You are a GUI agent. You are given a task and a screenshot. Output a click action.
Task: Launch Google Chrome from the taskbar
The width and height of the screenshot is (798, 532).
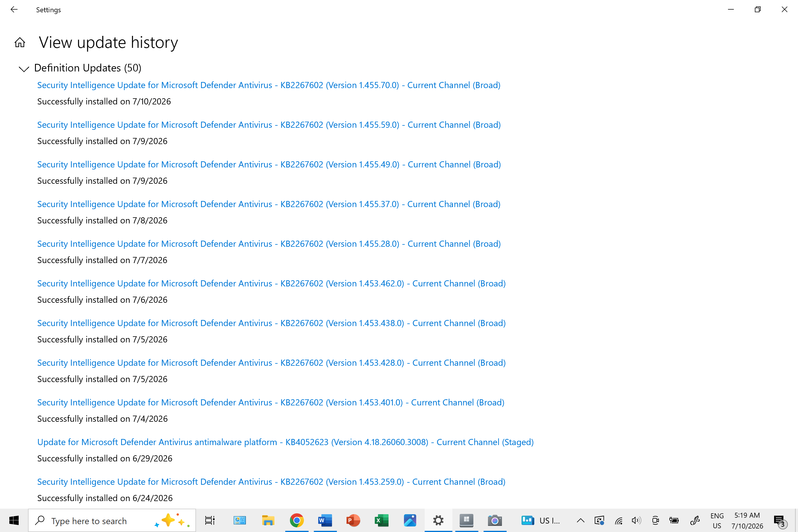(x=297, y=520)
